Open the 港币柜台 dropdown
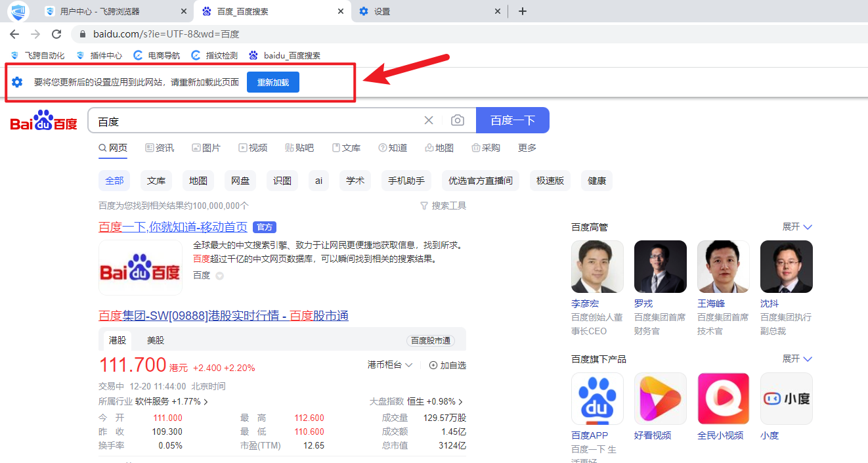This screenshot has width=868, height=463. coord(390,365)
